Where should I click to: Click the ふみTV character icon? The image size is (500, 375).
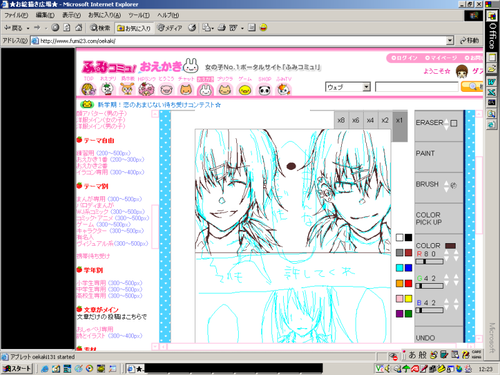pyautogui.click(x=284, y=89)
